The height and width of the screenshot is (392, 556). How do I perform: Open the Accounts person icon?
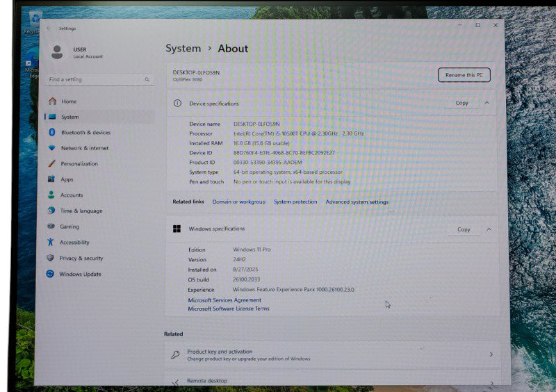coord(51,195)
